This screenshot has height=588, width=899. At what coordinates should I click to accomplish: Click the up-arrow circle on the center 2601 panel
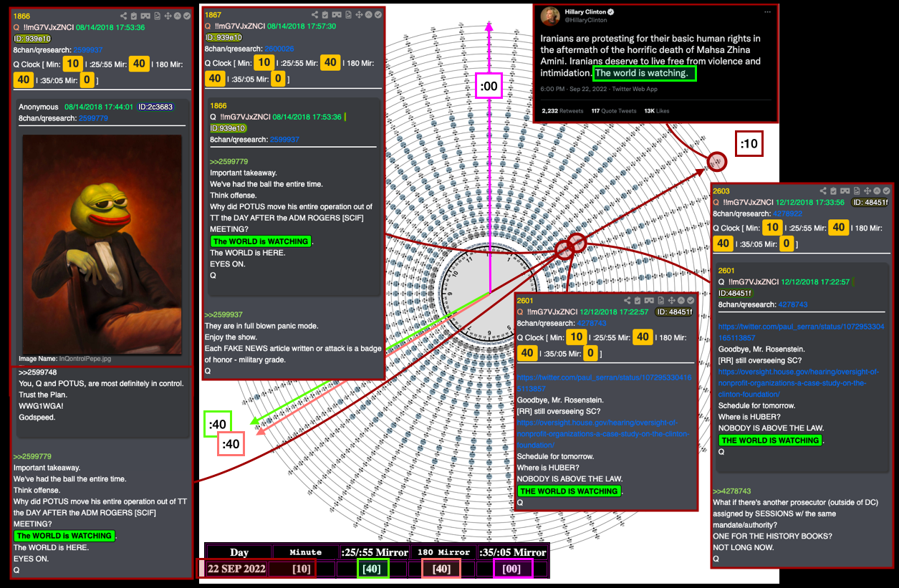pos(682,301)
